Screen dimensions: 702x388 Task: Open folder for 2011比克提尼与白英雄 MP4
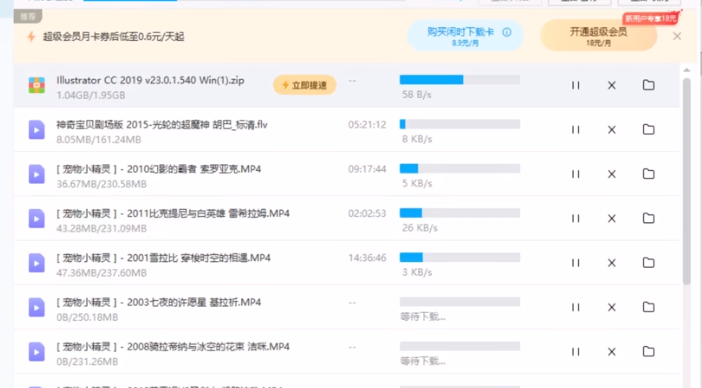(648, 218)
